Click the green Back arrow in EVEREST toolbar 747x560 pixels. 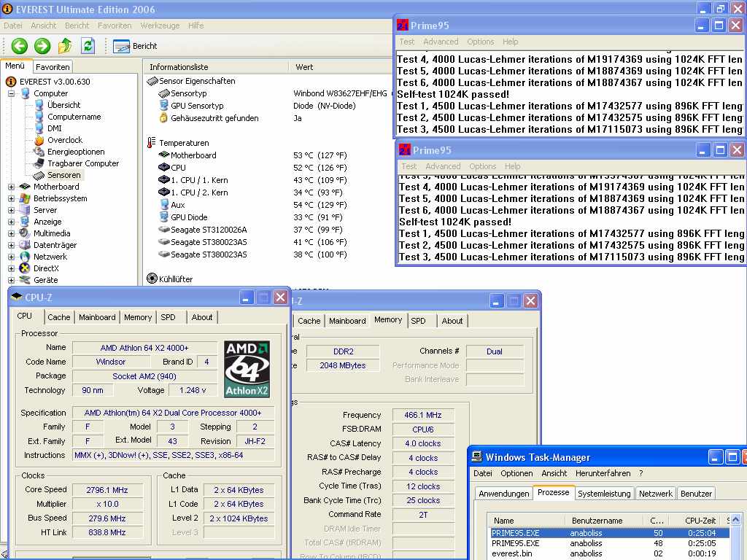coord(20,46)
